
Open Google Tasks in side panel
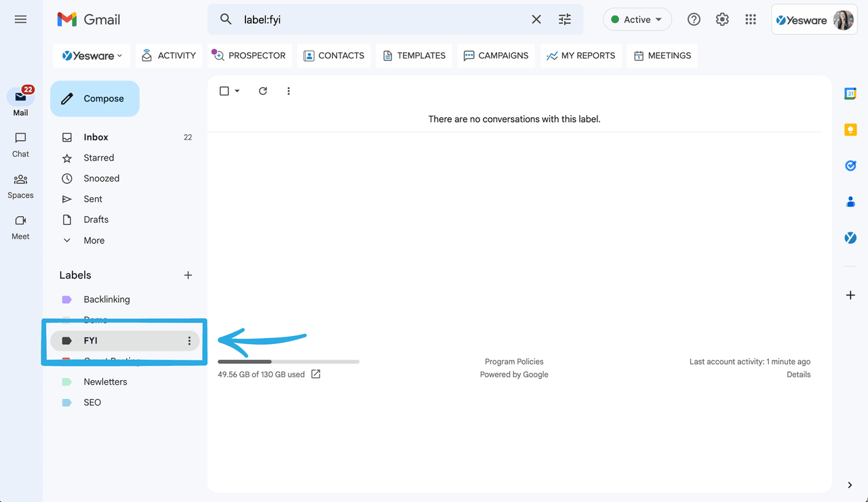(x=850, y=165)
